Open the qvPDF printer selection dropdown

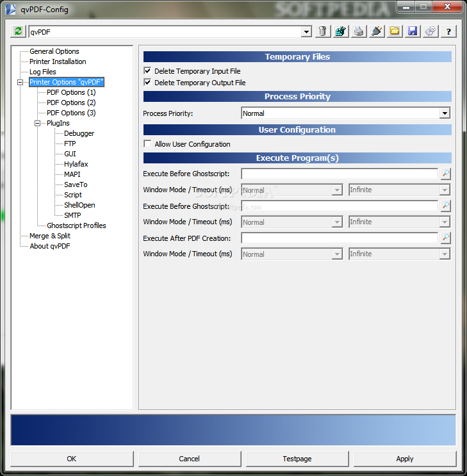(x=306, y=31)
